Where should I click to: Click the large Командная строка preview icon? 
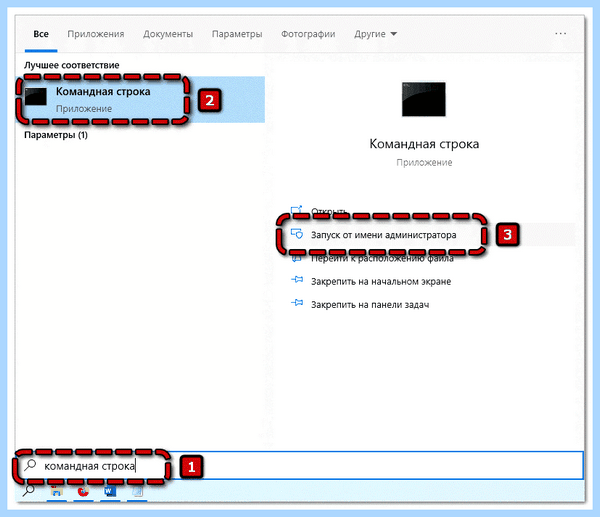tap(424, 99)
